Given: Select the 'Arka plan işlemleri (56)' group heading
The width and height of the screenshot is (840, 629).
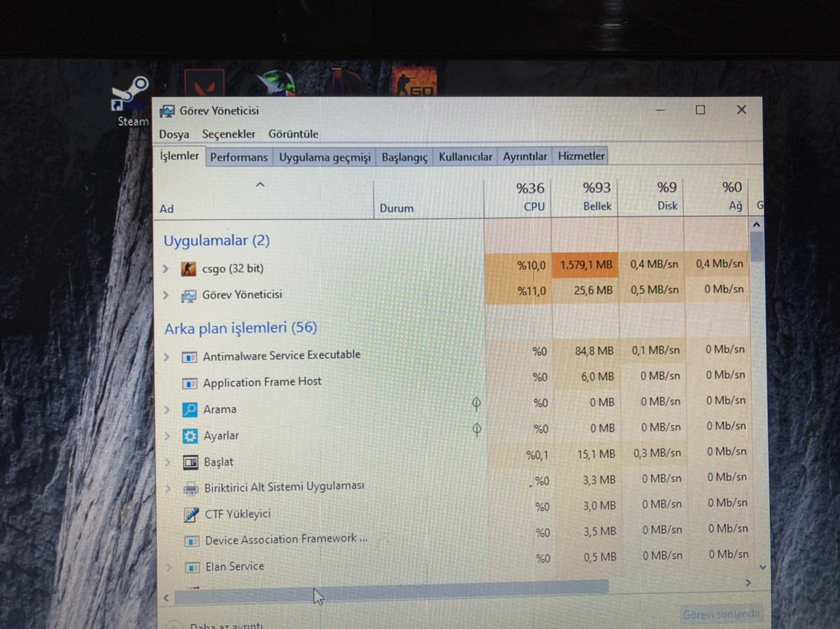Looking at the screenshot, I should coord(241,328).
